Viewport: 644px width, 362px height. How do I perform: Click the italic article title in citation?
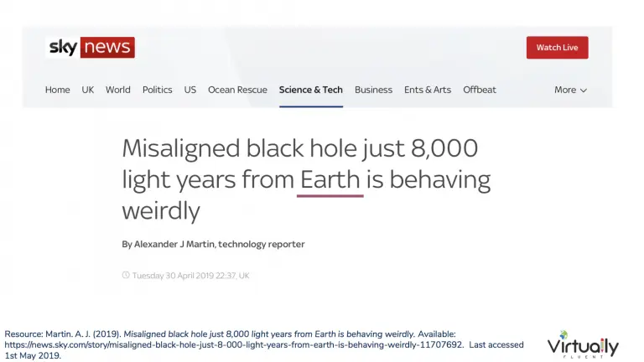click(x=268, y=334)
